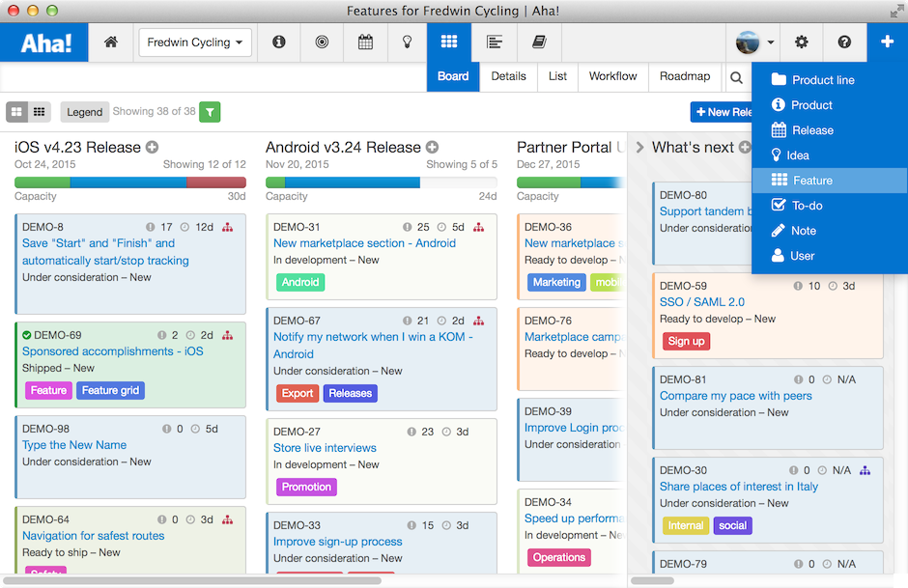Open the Fredwin Cycling product dropdown
This screenshot has width=908, height=588.
[195, 42]
